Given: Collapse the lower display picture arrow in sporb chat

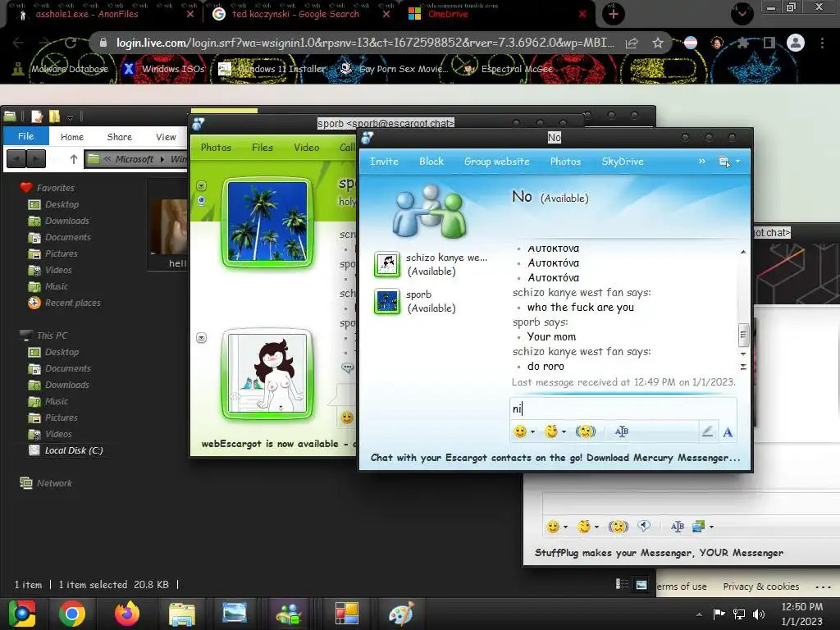Looking at the screenshot, I should point(202,338).
